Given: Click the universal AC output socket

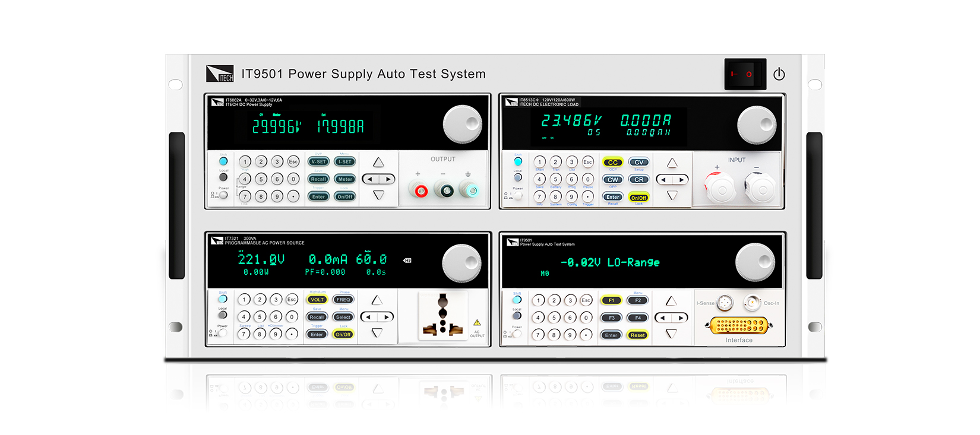Looking at the screenshot, I should pyautogui.click(x=442, y=316).
